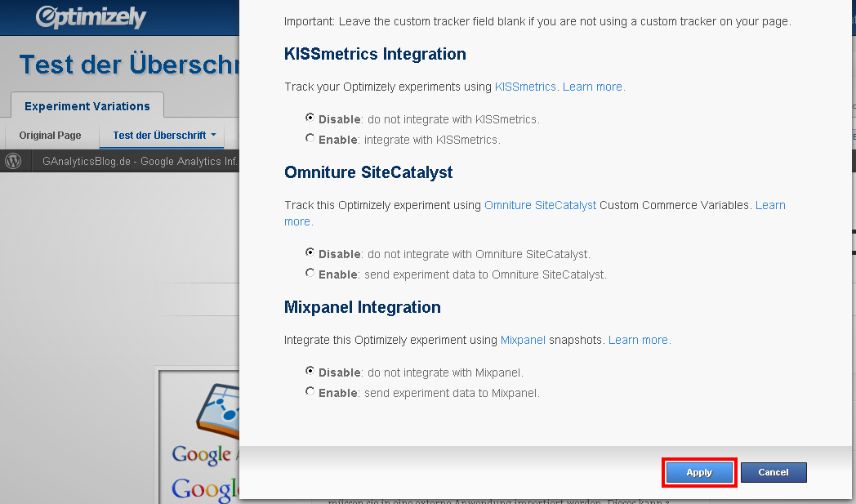This screenshot has width=856, height=504.
Task: Click the custom tracker Important note text
Action: [x=537, y=22]
